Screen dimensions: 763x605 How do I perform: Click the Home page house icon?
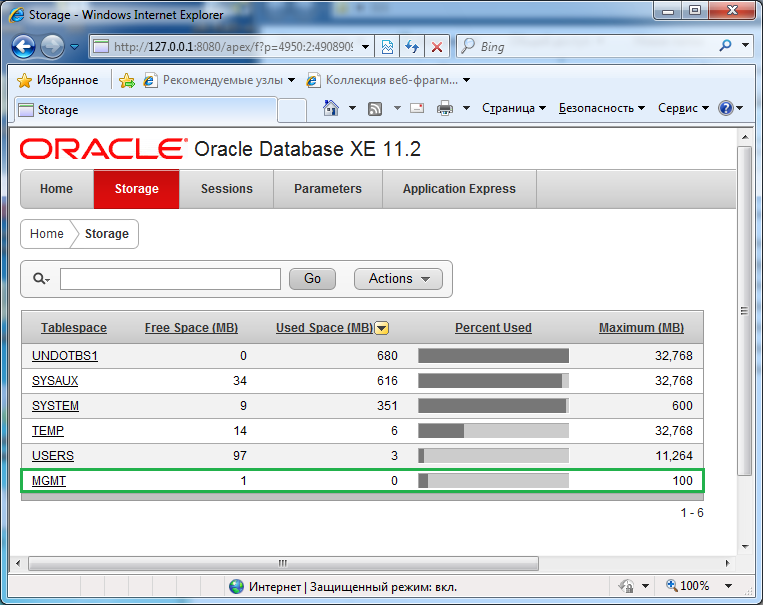coord(331,108)
